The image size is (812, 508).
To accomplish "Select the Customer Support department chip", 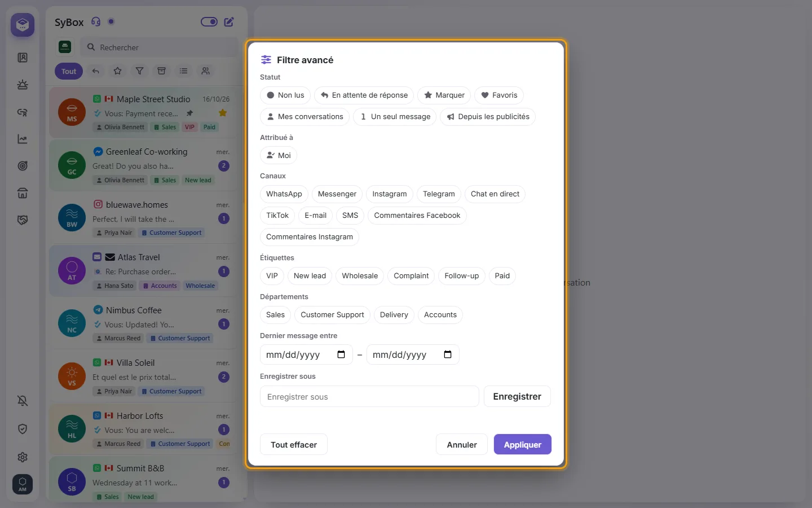I will pos(332,315).
